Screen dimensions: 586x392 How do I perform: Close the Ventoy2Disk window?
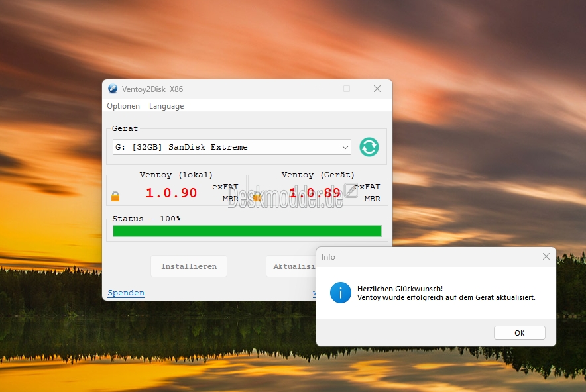377,89
